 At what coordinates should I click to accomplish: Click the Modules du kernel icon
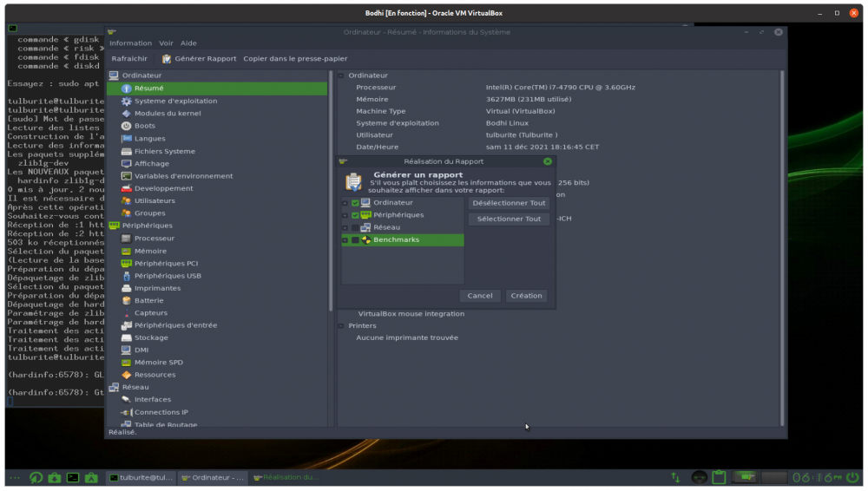pos(126,114)
